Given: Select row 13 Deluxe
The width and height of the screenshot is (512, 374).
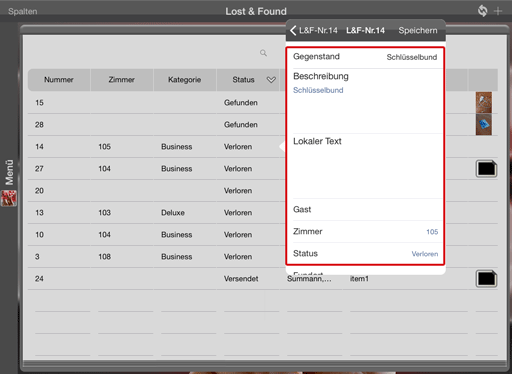Looking at the screenshot, I should point(173,213).
